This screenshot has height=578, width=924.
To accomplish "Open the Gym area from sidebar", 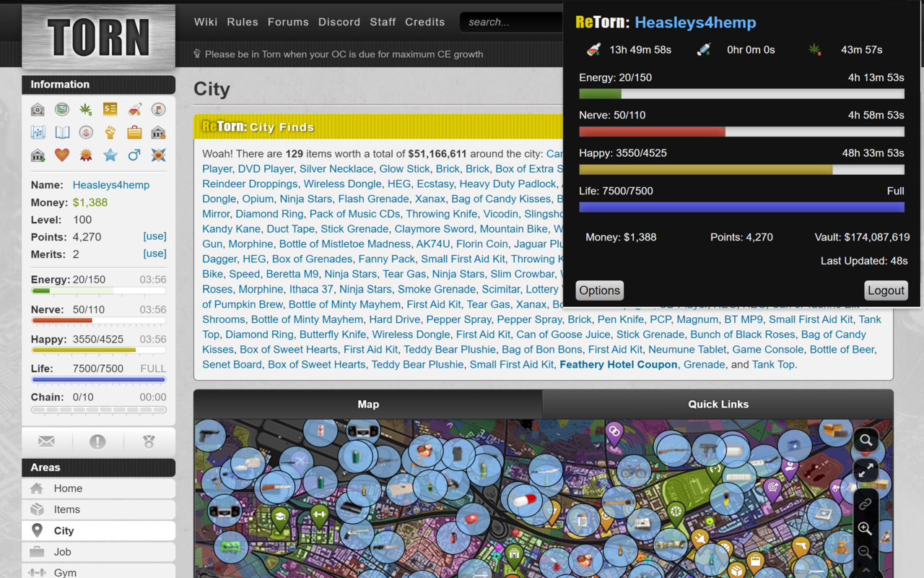I will pos(65,572).
